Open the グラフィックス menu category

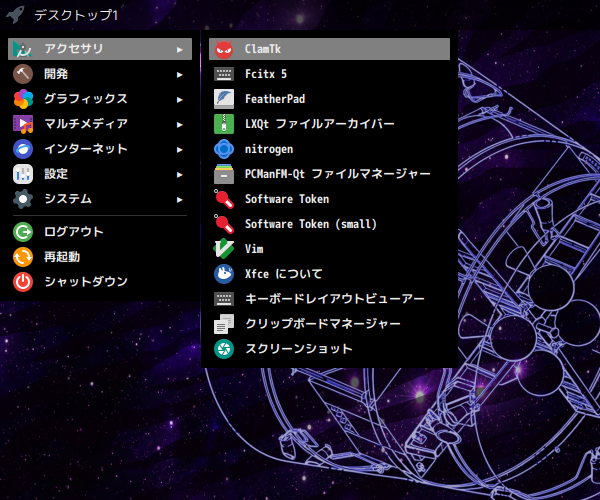[x=100, y=99]
